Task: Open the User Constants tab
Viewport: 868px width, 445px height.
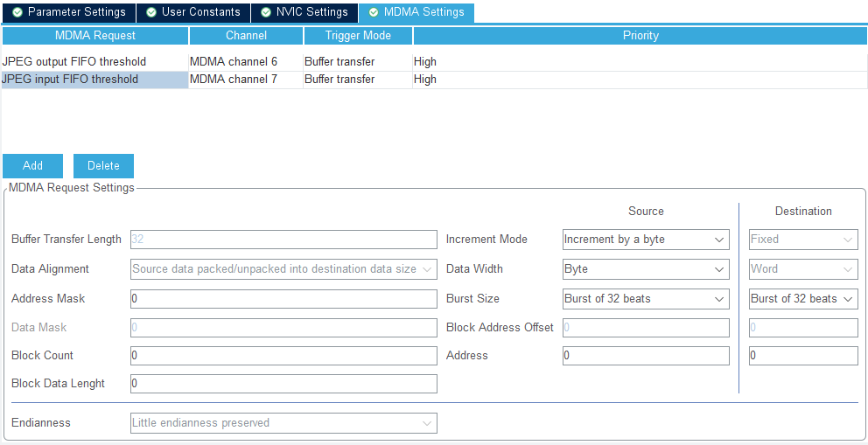Action: 193,12
